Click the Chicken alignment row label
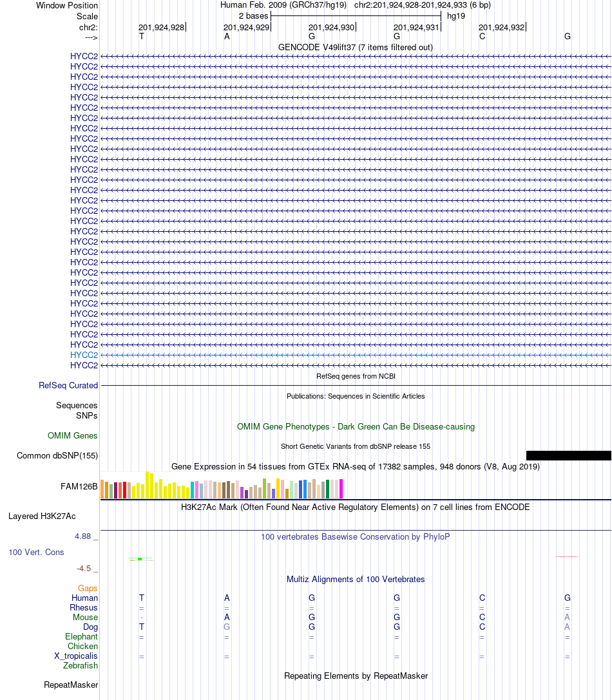The width and height of the screenshot is (612, 700). pyautogui.click(x=82, y=646)
